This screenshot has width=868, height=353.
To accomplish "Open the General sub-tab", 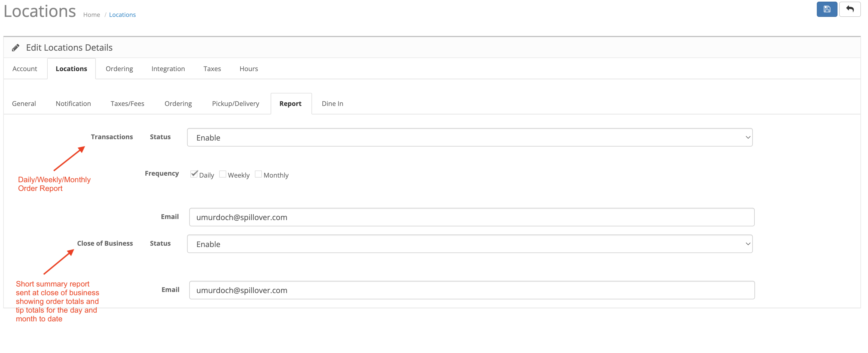I will (24, 104).
